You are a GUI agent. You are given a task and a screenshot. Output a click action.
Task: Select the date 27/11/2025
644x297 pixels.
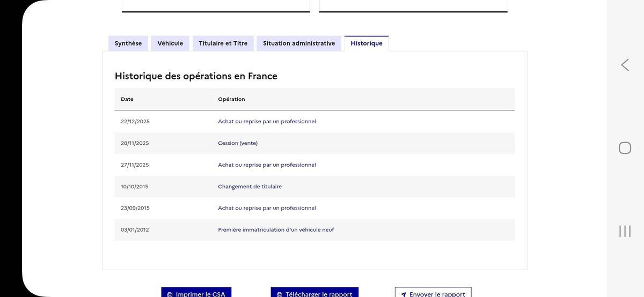pos(135,165)
